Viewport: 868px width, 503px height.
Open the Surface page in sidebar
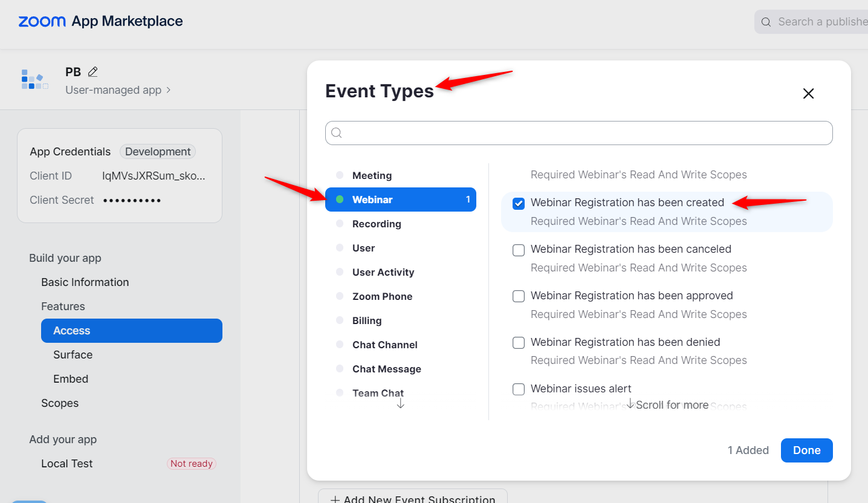73,355
